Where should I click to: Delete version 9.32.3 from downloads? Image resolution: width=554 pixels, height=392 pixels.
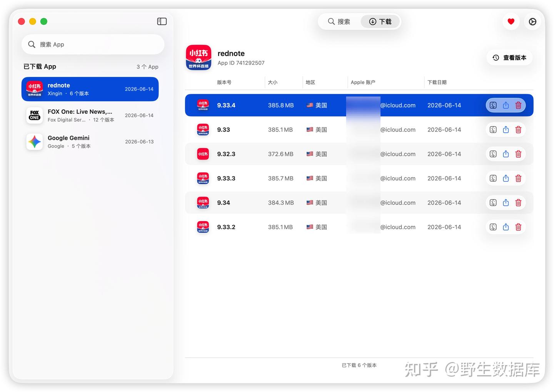click(x=518, y=154)
